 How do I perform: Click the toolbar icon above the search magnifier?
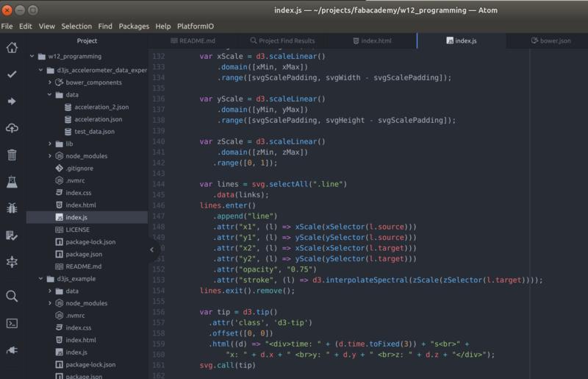[x=12, y=262]
